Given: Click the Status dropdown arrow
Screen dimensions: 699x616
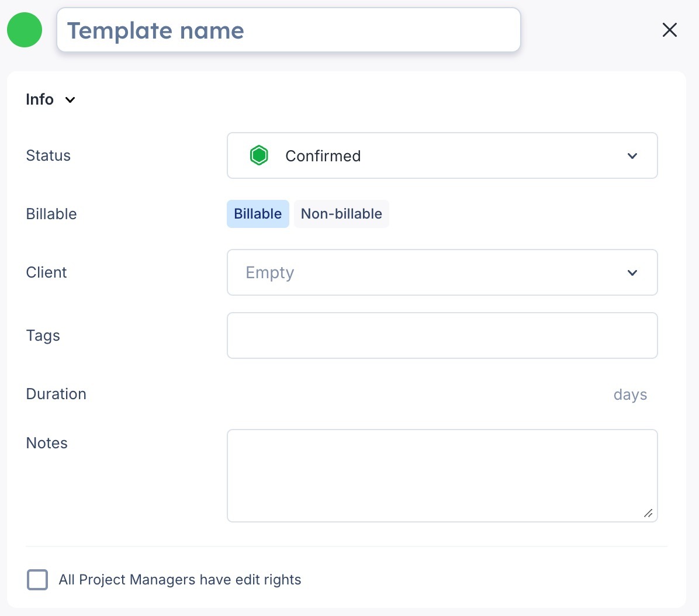Looking at the screenshot, I should point(632,156).
